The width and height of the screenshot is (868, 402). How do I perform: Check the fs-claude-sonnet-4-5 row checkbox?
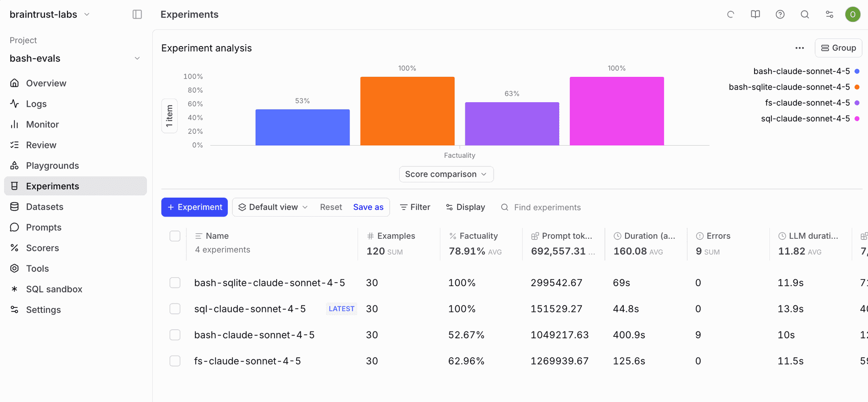[x=175, y=361]
